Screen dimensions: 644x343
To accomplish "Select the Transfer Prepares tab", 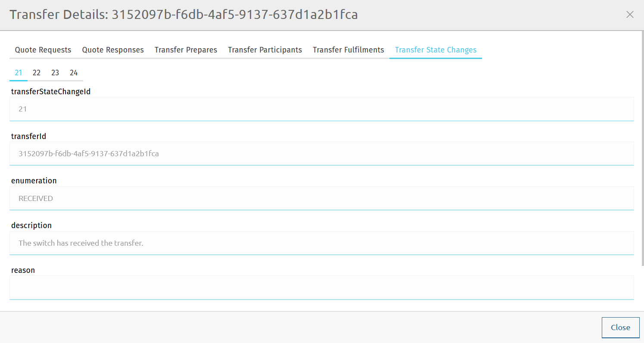I will tap(186, 50).
